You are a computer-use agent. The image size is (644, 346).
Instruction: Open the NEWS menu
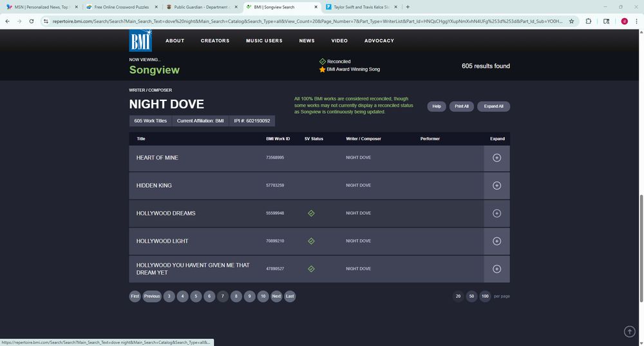(x=307, y=41)
